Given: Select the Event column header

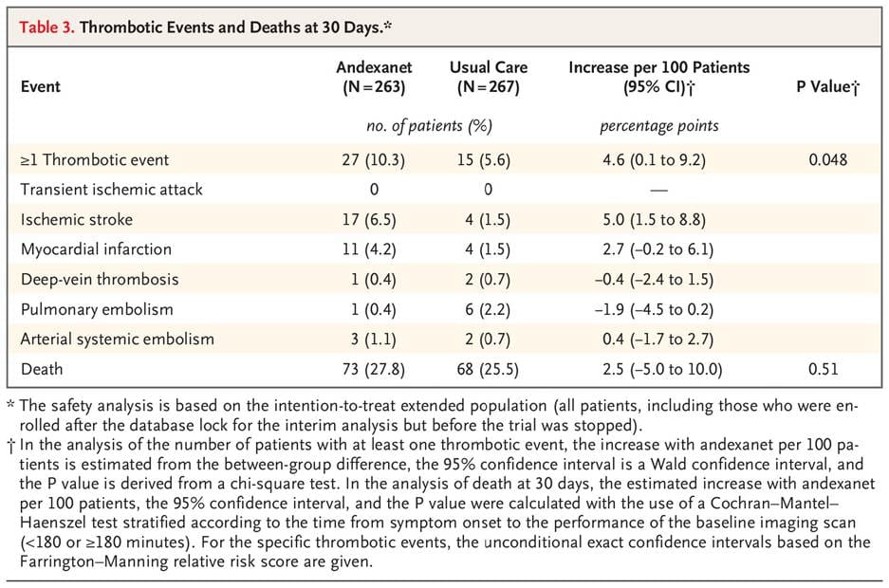Looking at the screenshot, I should point(41,86).
